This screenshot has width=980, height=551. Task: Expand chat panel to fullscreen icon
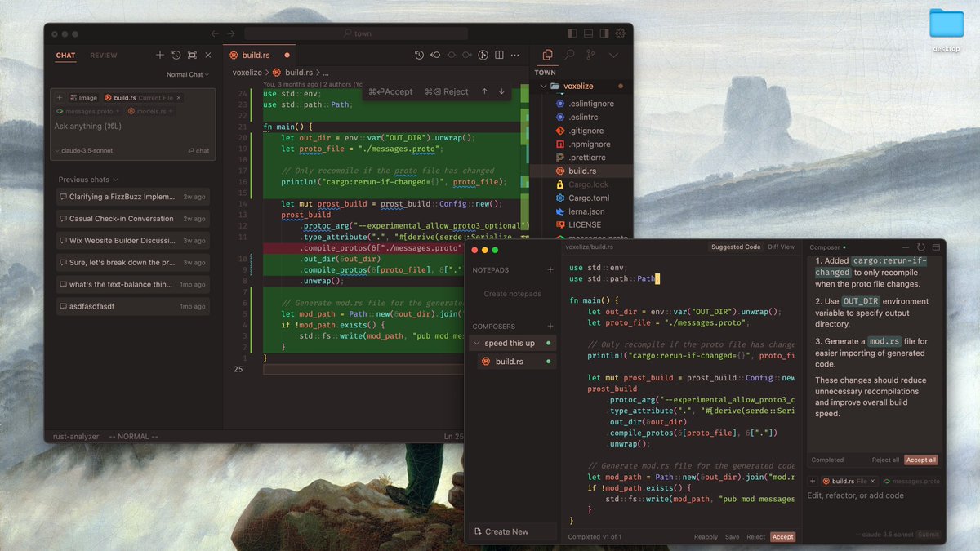click(192, 55)
